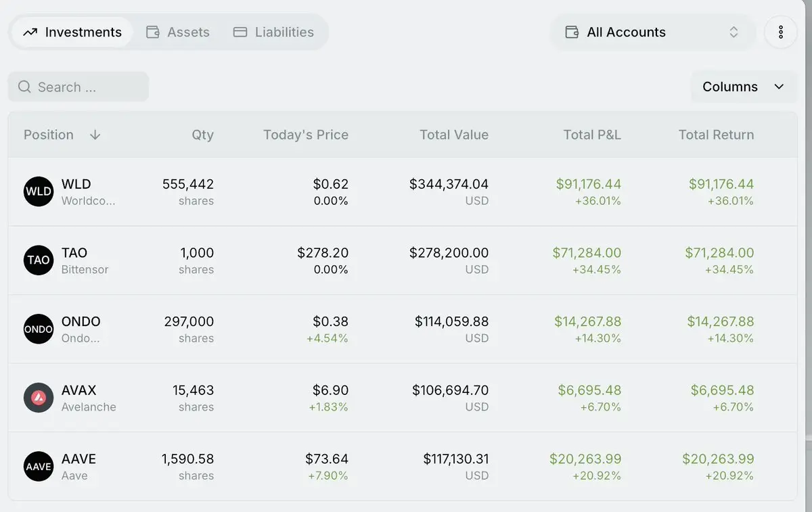Click the ONDO token logo icon
Image resolution: width=812 pixels, height=512 pixels.
39,329
